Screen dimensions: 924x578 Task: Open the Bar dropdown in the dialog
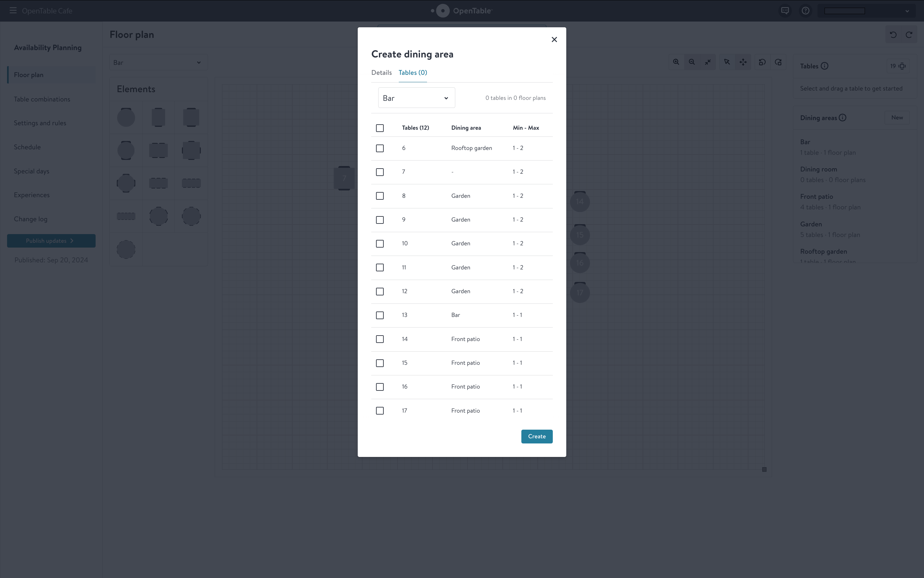coord(416,98)
